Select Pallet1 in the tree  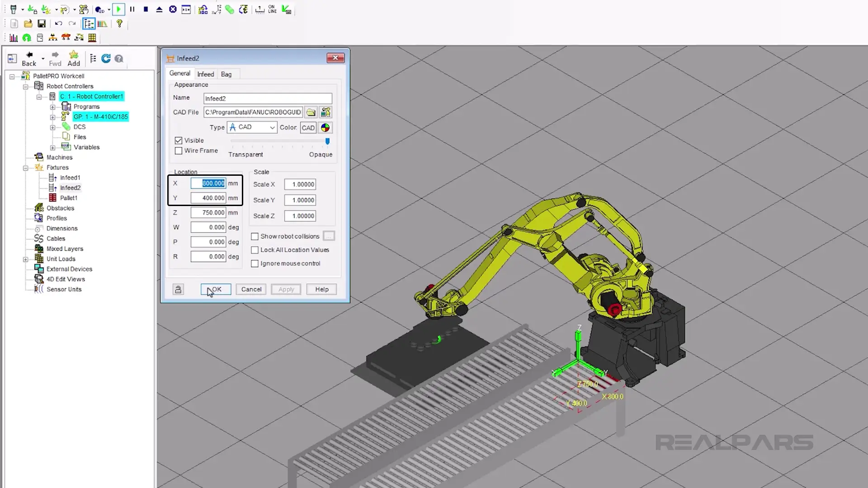click(69, 198)
